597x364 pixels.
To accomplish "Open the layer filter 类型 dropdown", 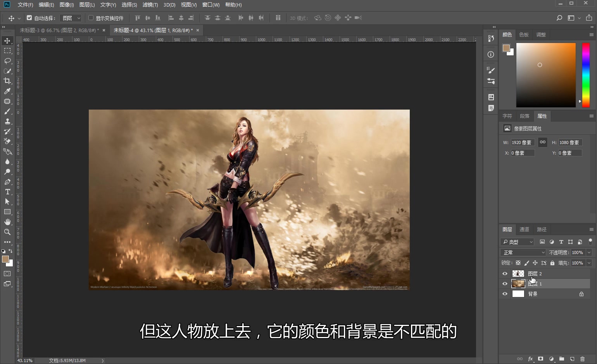I will (518, 242).
